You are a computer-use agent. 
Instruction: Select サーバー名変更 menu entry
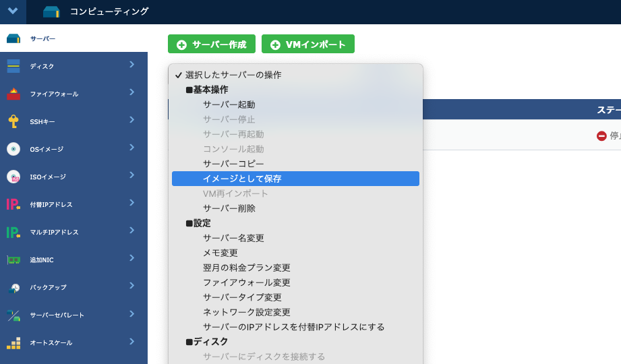click(295, 238)
